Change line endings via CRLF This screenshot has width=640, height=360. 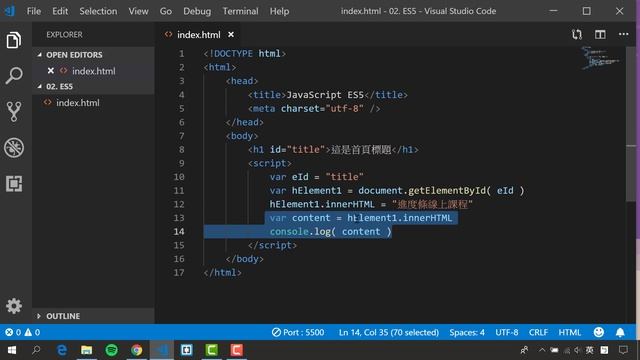(538, 332)
